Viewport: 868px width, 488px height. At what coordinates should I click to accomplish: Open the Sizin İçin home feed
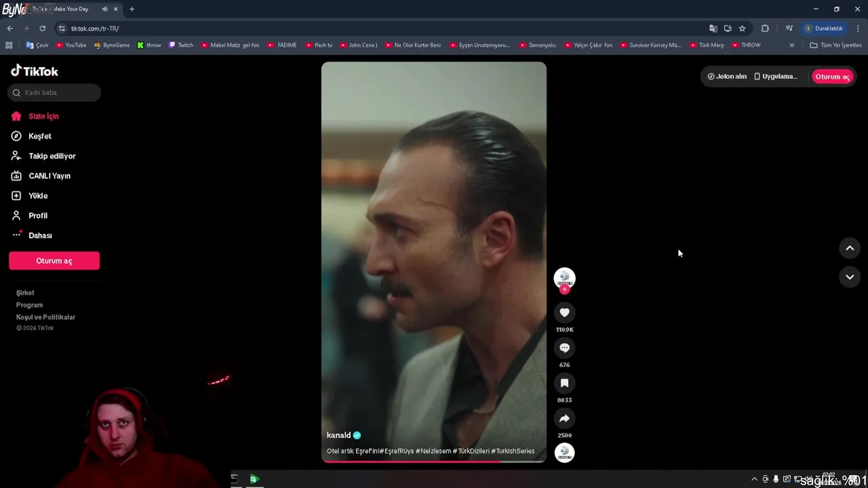pyautogui.click(x=35, y=116)
